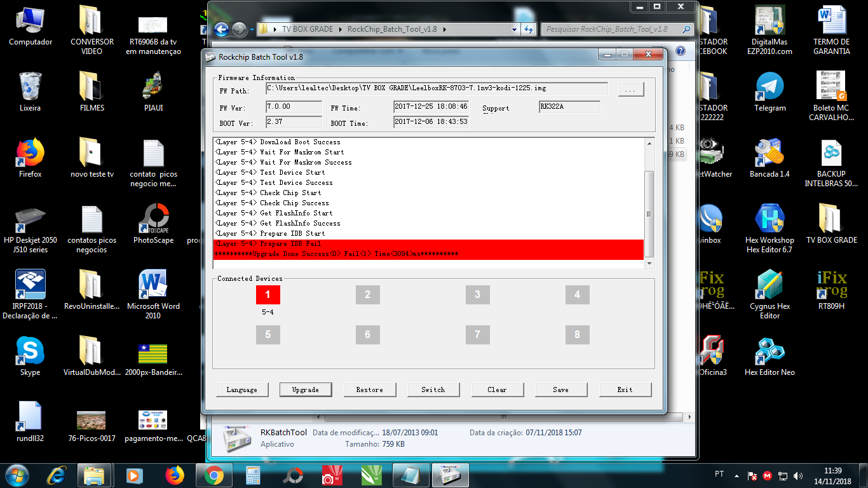The image size is (868, 488).
Task: Clear the log with Clear button
Action: [497, 390]
